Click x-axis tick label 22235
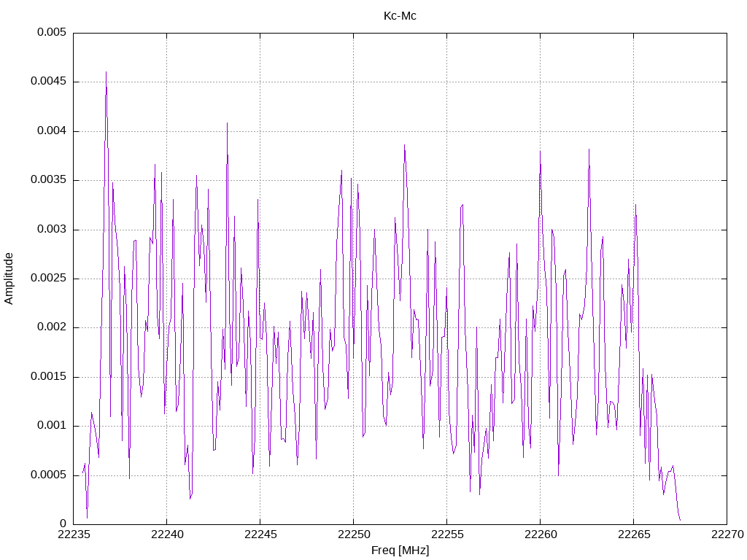The image size is (747, 560). pos(74,534)
